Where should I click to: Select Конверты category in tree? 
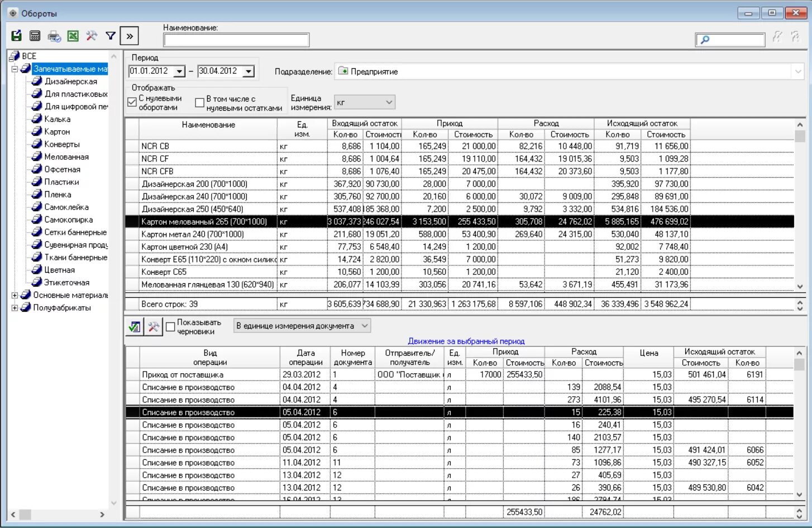click(x=62, y=144)
